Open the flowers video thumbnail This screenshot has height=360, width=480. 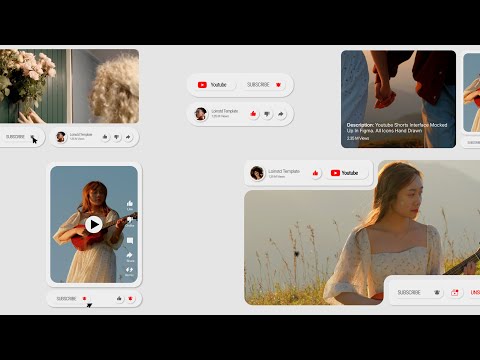click(x=69, y=86)
